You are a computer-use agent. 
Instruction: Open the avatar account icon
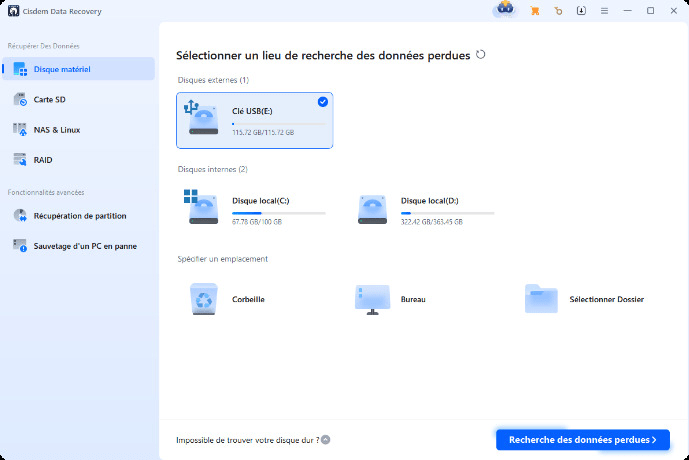click(505, 10)
